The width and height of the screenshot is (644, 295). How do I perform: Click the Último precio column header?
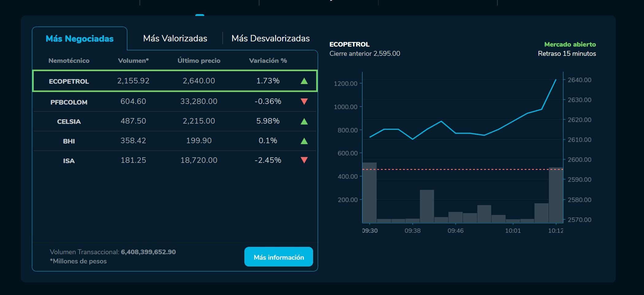click(x=199, y=61)
